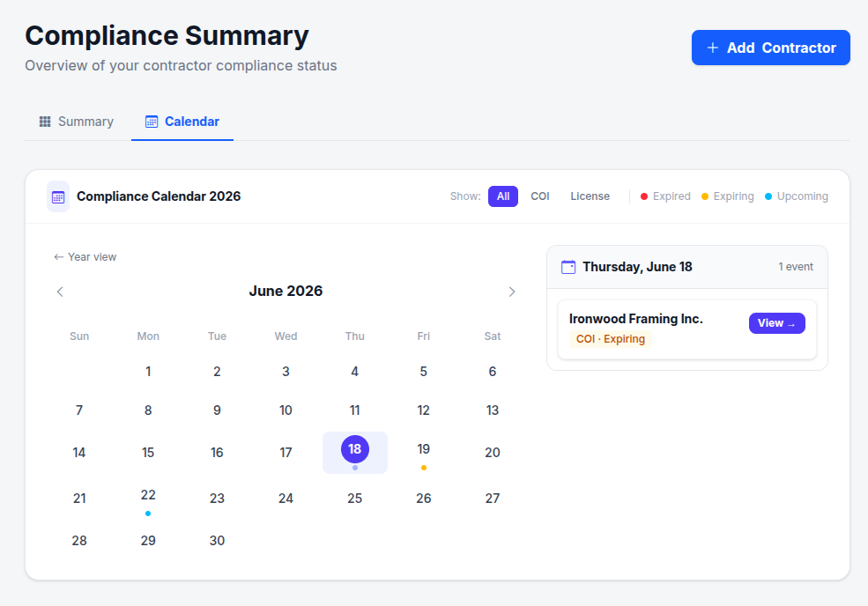Click the red Expired legend dot

tap(644, 196)
